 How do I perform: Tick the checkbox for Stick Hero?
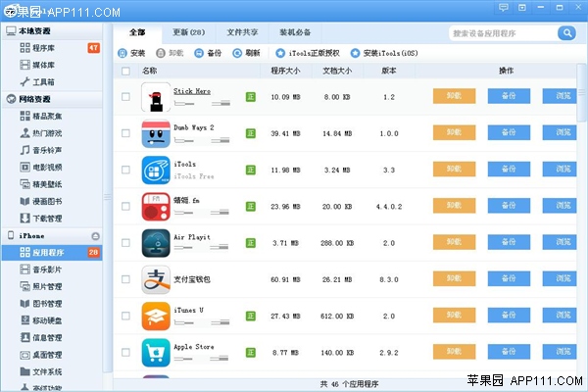click(125, 97)
